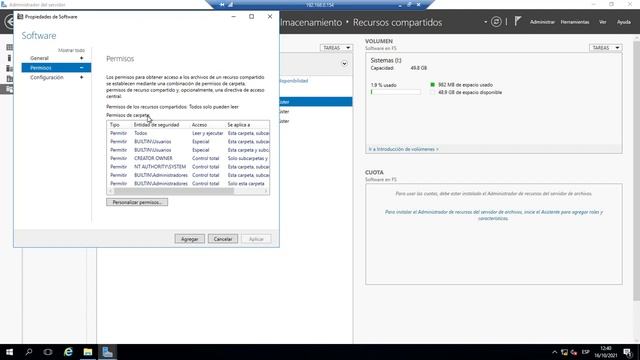Select the Todos permission row
Image resolution: width=640 pixels, height=360 pixels.
(x=188, y=133)
